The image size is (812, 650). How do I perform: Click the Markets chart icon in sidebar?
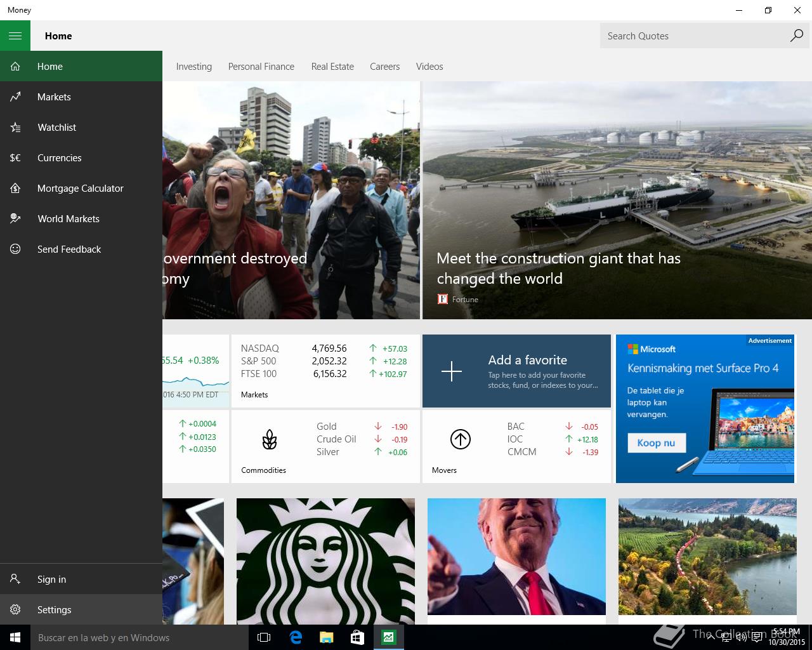click(15, 96)
